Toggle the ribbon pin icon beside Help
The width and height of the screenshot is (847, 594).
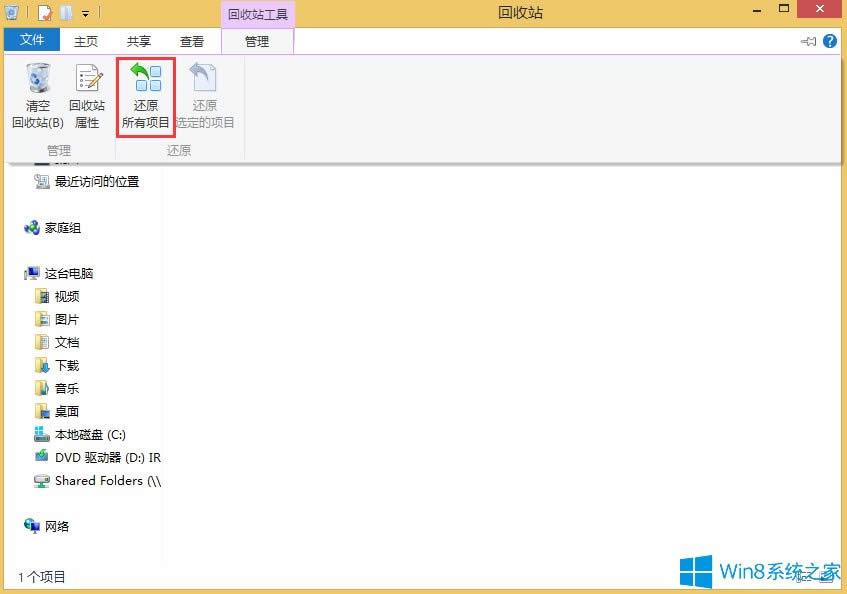point(809,41)
